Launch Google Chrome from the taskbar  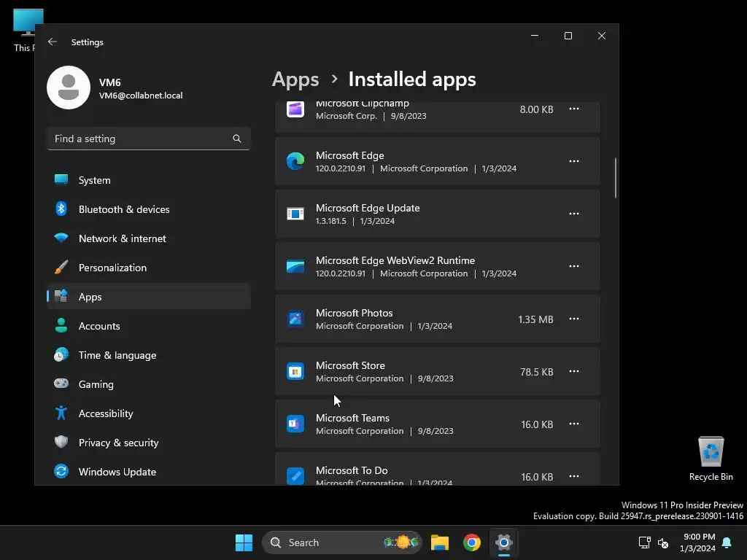[472, 542]
